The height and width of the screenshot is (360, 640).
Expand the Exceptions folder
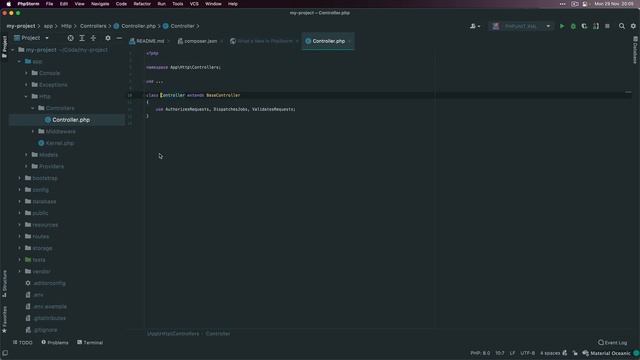[x=26, y=85]
